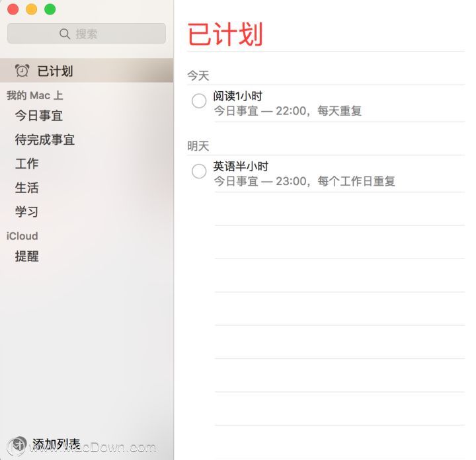Viewport: 476px width, 460px height.
Task: Close the Reminders window with red button
Action: 13,9
